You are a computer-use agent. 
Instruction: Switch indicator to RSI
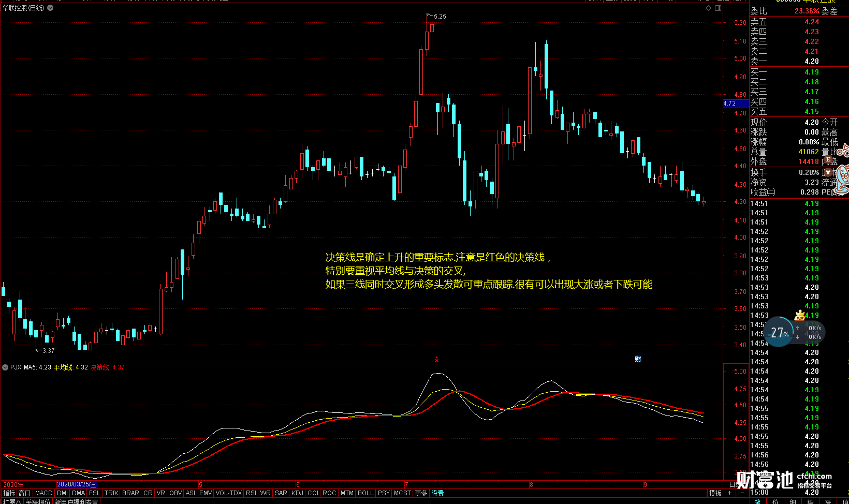pos(251,493)
